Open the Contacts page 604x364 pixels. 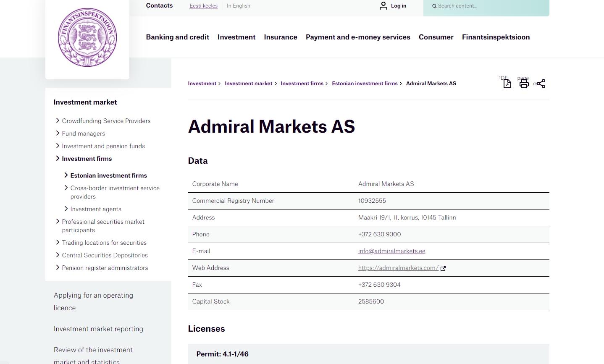point(159,5)
